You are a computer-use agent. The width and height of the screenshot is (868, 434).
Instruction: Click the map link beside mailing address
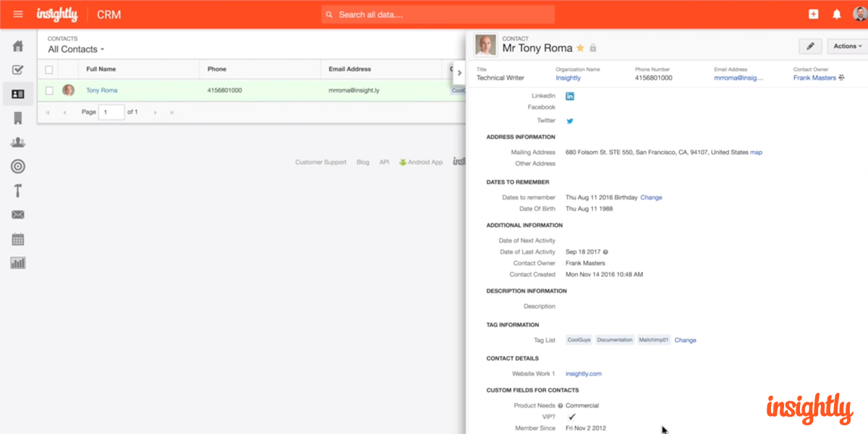coord(756,153)
